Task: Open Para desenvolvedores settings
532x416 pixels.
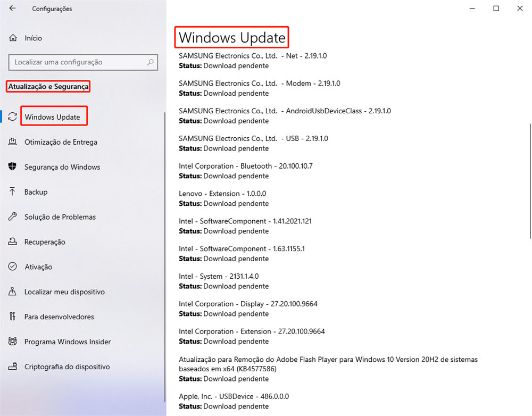Action: click(59, 317)
